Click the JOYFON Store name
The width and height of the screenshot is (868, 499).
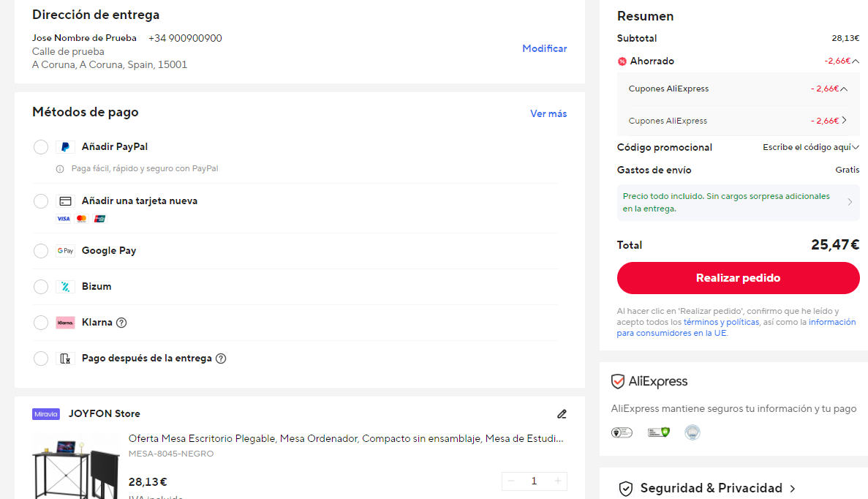tap(104, 413)
